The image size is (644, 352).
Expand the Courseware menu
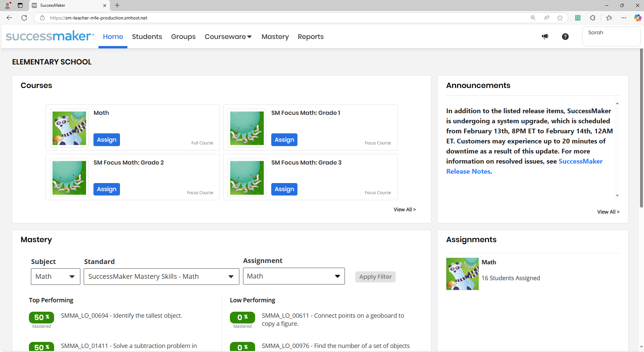point(228,37)
